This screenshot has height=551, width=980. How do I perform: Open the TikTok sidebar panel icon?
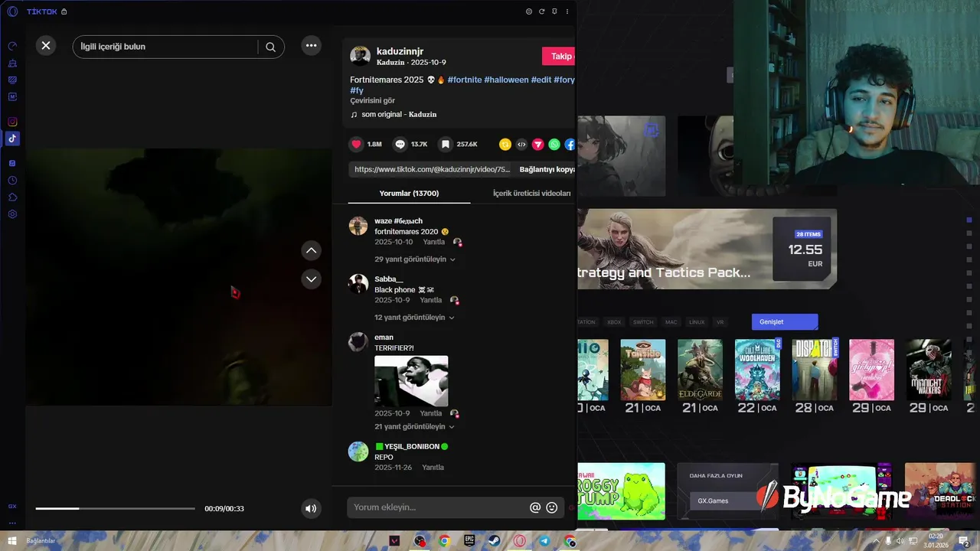click(12, 139)
